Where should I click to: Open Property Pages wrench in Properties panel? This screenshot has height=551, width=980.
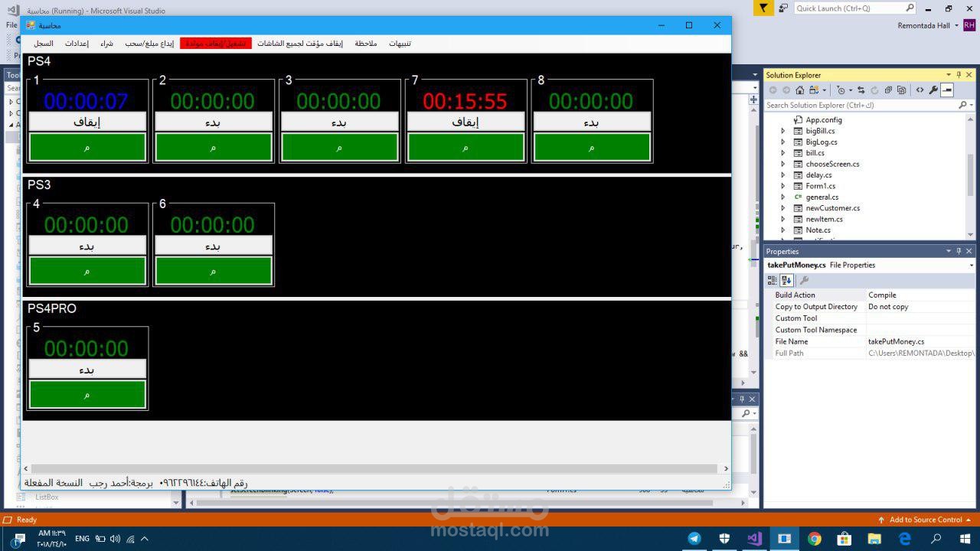pos(804,280)
